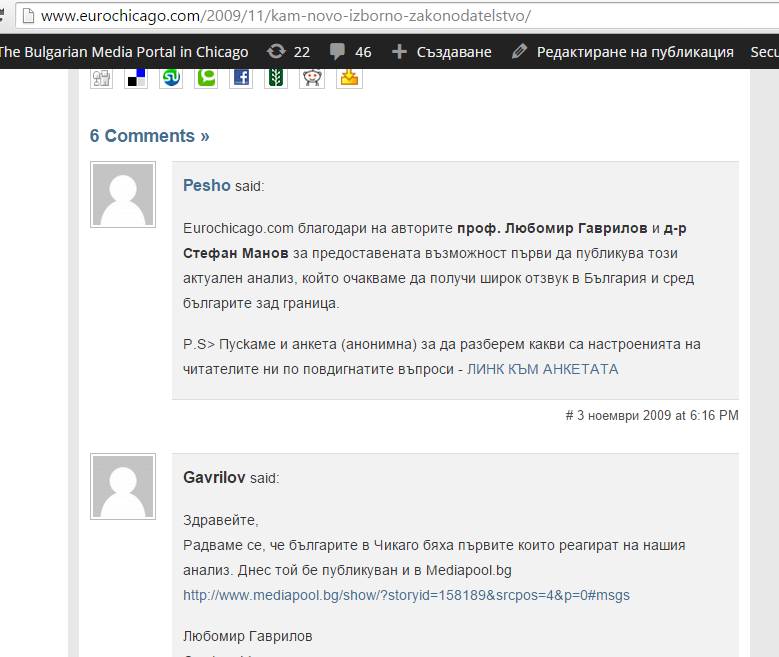Open the 46 comments admin item
Viewport: 779px width, 657px height.
(x=350, y=52)
